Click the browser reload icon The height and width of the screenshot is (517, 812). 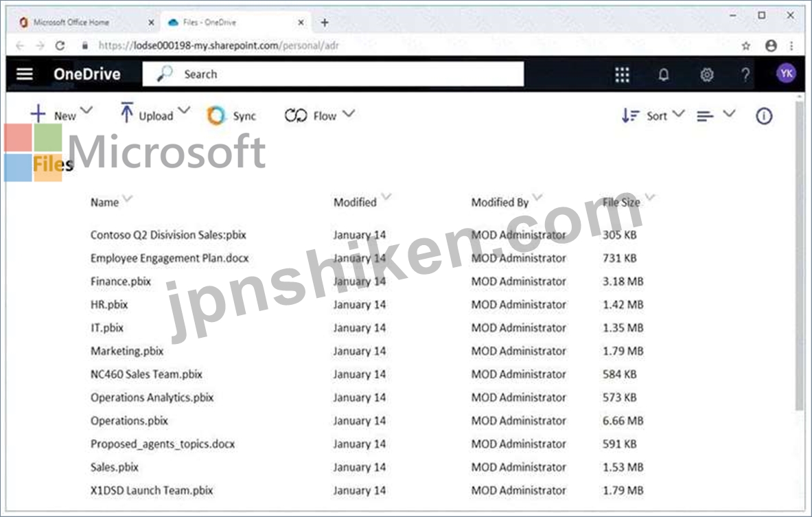click(60, 45)
